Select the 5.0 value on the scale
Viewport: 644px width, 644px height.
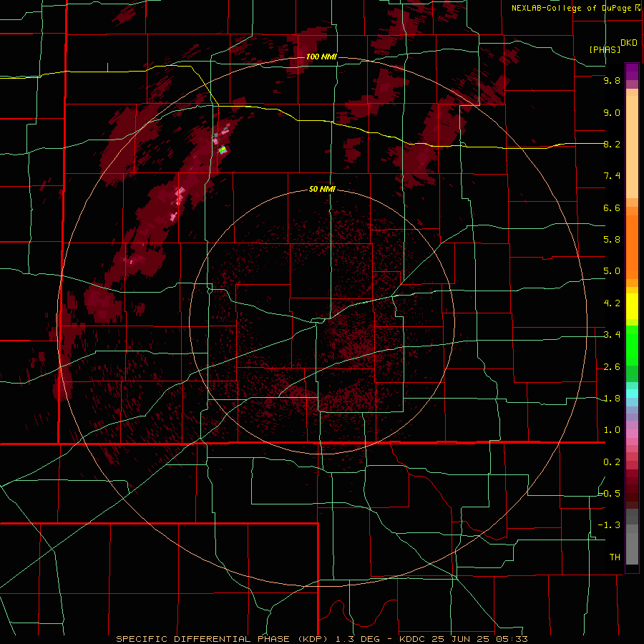pos(612,271)
